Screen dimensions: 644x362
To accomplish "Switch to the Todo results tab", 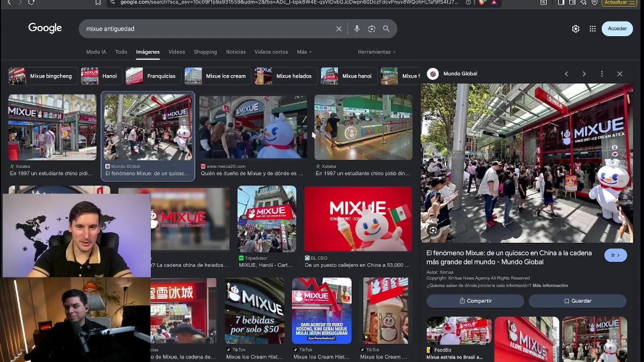I will point(121,52).
